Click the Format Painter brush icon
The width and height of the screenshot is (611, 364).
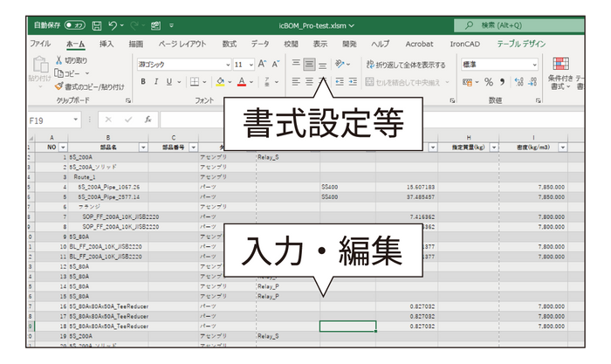tap(59, 86)
